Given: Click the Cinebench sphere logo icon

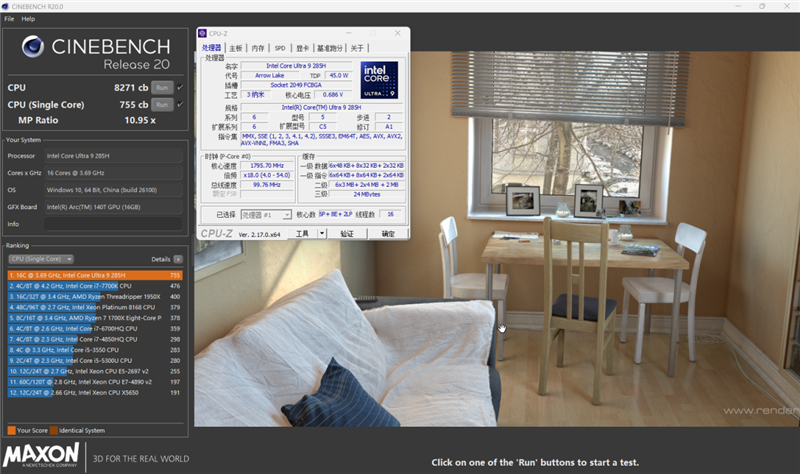Looking at the screenshot, I should [33, 46].
